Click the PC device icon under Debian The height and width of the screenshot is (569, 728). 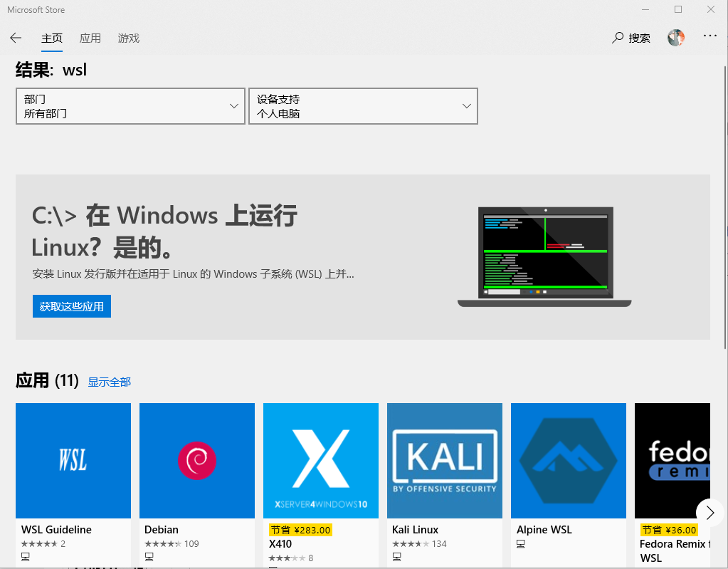(149, 556)
